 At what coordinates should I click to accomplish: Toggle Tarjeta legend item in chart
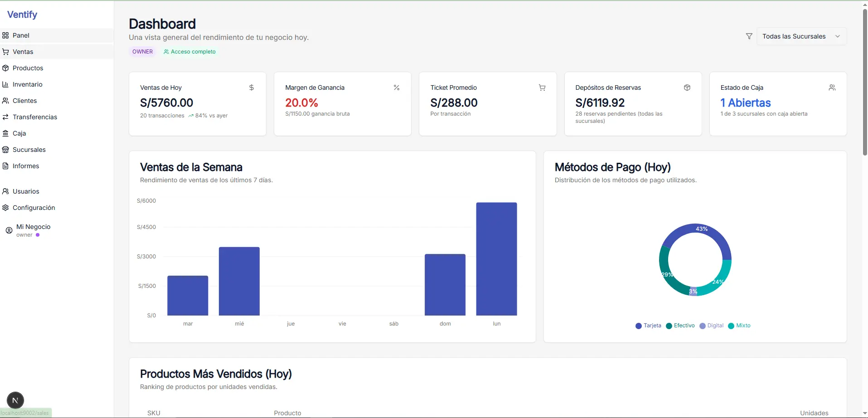[648, 326]
